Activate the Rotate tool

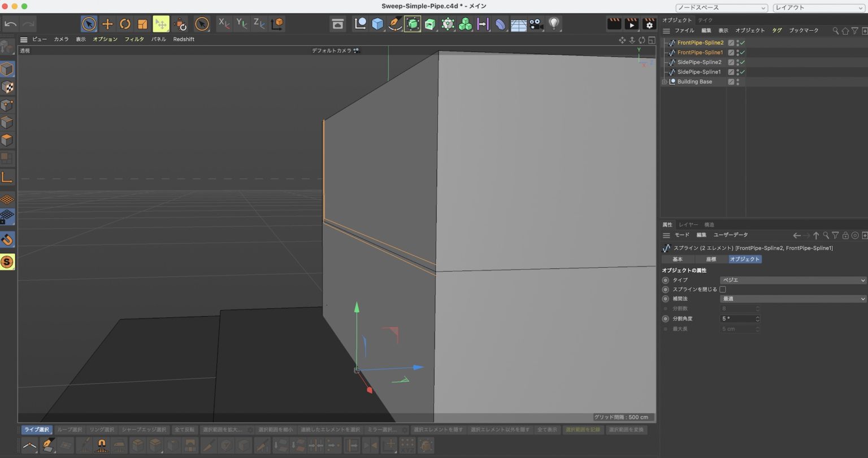tap(125, 24)
